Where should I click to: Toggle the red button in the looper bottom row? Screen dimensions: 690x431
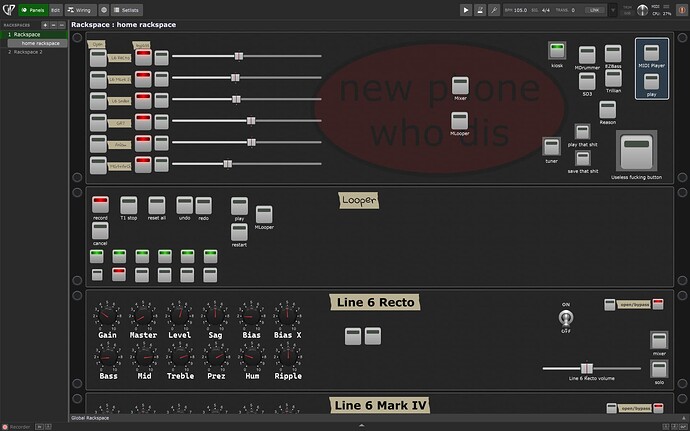(x=119, y=274)
